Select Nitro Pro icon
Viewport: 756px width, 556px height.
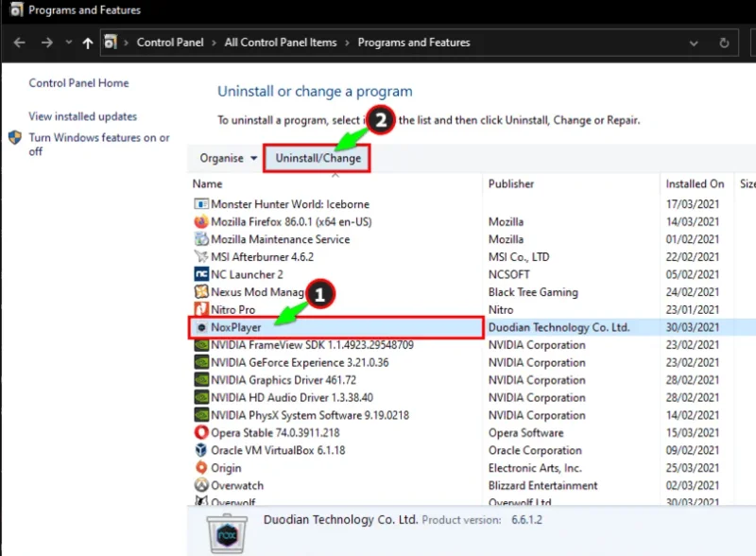click(x=201, y=309)
